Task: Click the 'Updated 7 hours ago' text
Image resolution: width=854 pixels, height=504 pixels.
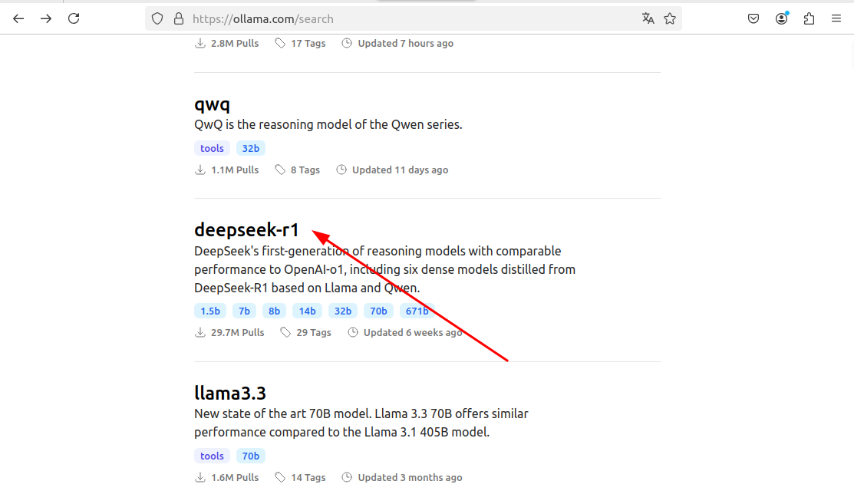Action: (x=406, y=44)
